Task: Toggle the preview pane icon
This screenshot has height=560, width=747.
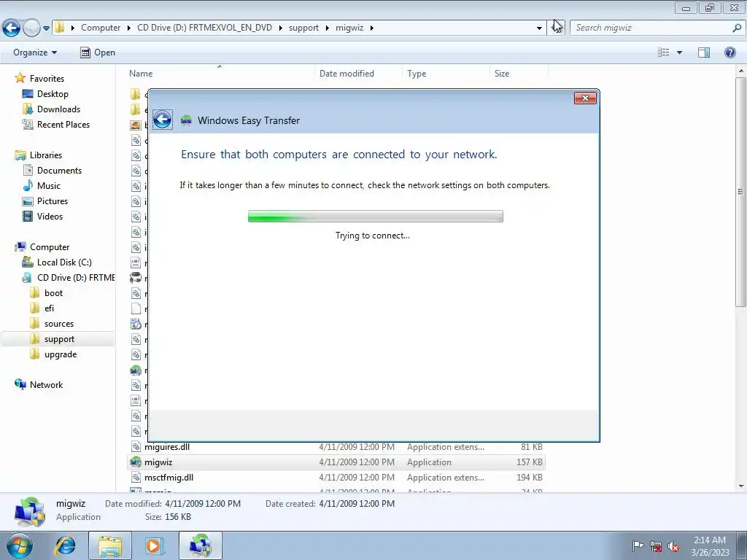Action: (x=704, y=52)
